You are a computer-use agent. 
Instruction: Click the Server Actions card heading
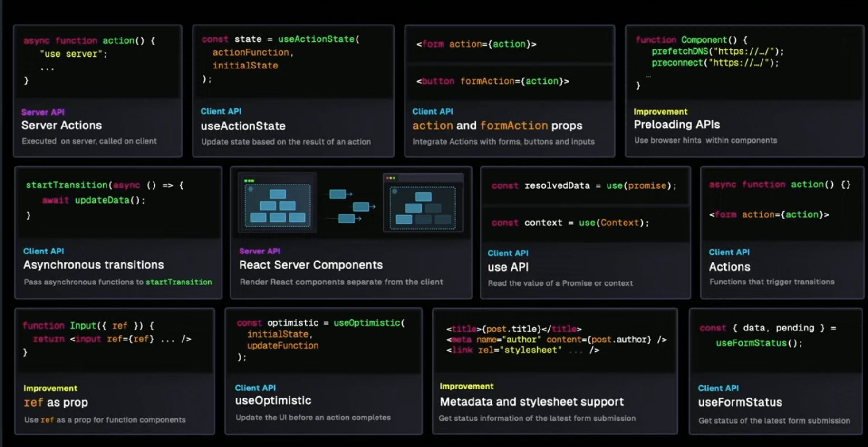(x=61, y=125)
